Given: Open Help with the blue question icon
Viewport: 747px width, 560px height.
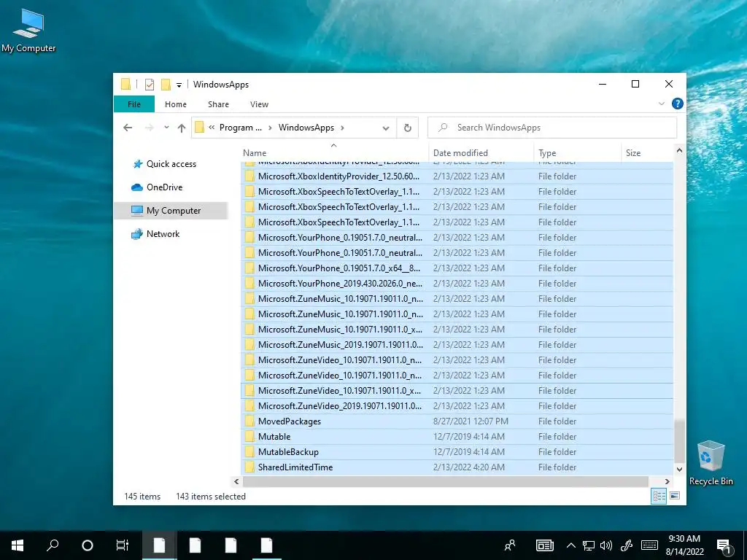Looking at the screenshot, I should pyautogui.click(x=677, y=104).
